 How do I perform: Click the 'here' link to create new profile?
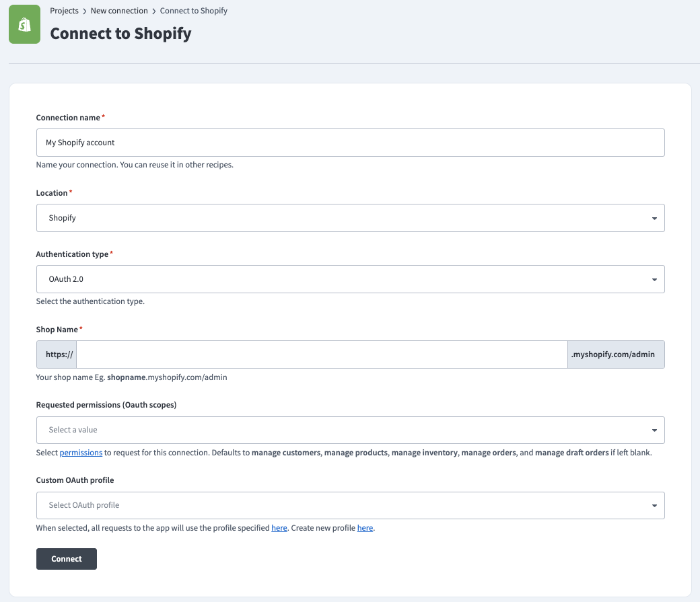365,527
